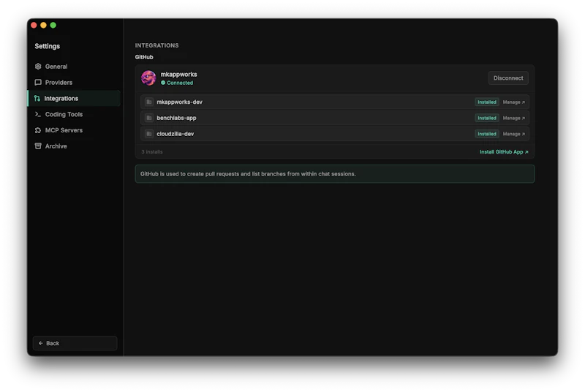The width and height of the screenshot is (585, 392).
Task: Select the Integrations settings section
Action: (x=74, y=99)
